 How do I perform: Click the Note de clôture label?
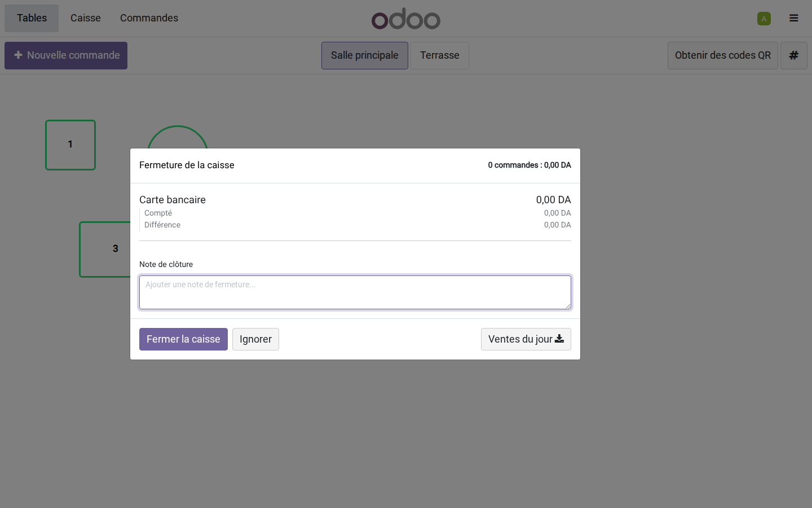click(x=166, y=264)
